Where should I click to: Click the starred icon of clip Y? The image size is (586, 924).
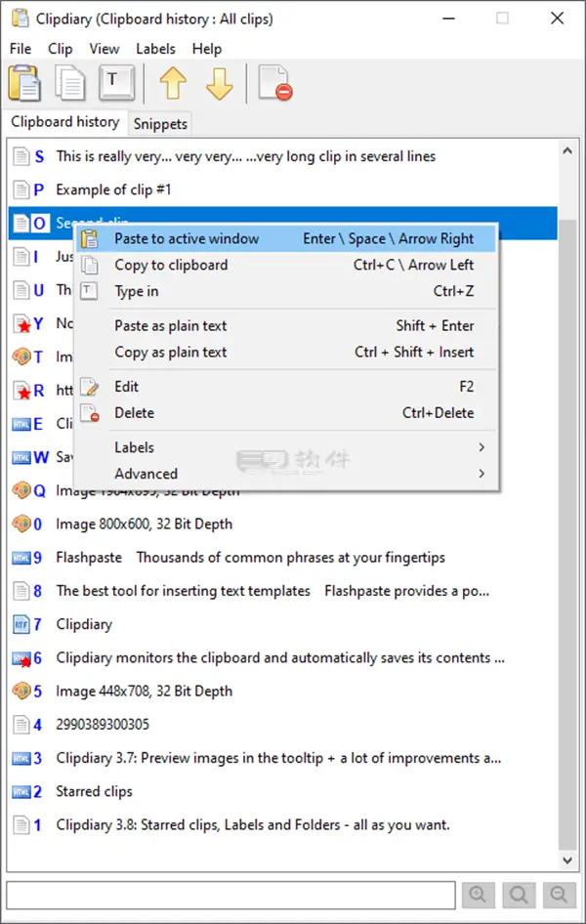(21, 323)
